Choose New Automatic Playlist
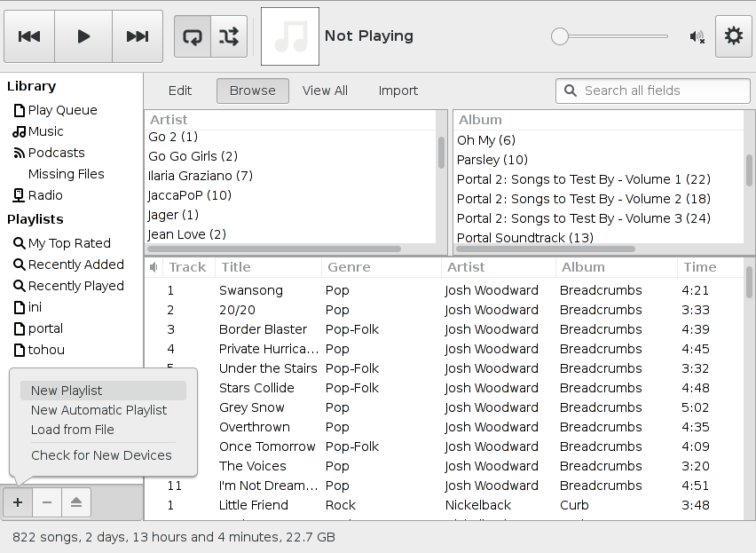Image resolution: width=756 pixels, height=553 pixels. pyautogui.click(x=103, y=410)
